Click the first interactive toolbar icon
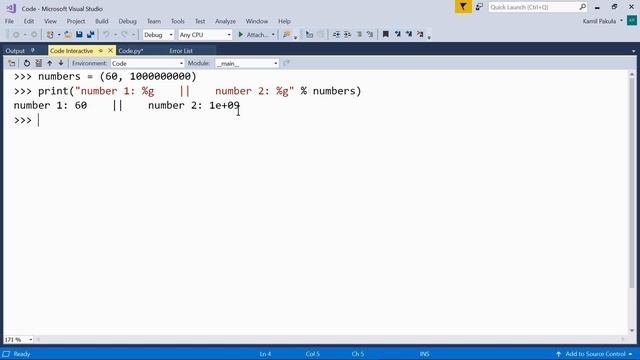Image resolution: width=640 pixels, height=360 pixels. 11,63
